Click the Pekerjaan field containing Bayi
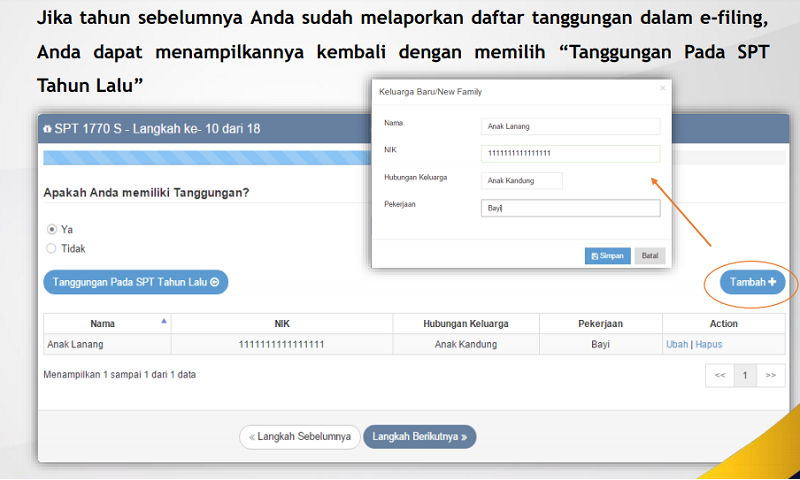The height and width of the screenshot is (480, 800). [570, 208]
